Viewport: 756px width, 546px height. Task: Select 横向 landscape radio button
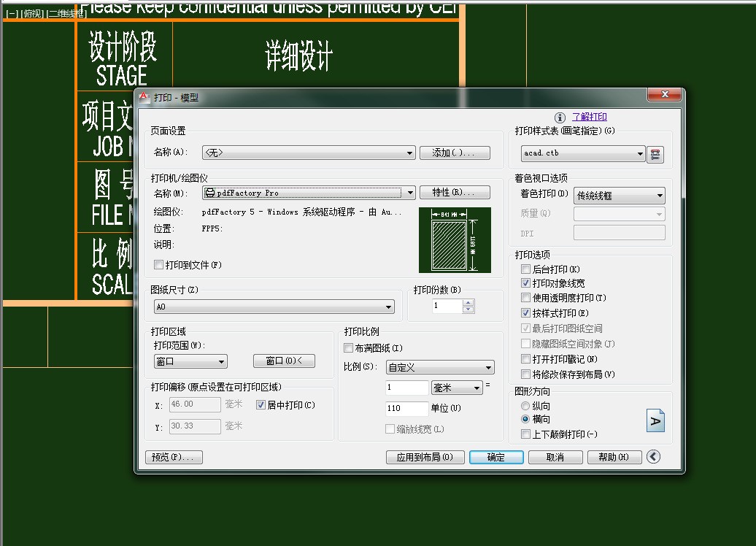pyautogui.click(x=525, y=419)
